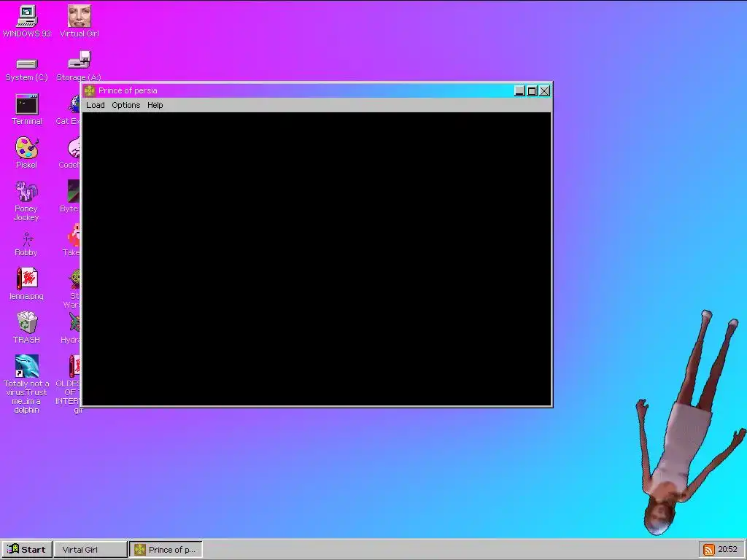Open the Load menu

[x=96, y=105]
